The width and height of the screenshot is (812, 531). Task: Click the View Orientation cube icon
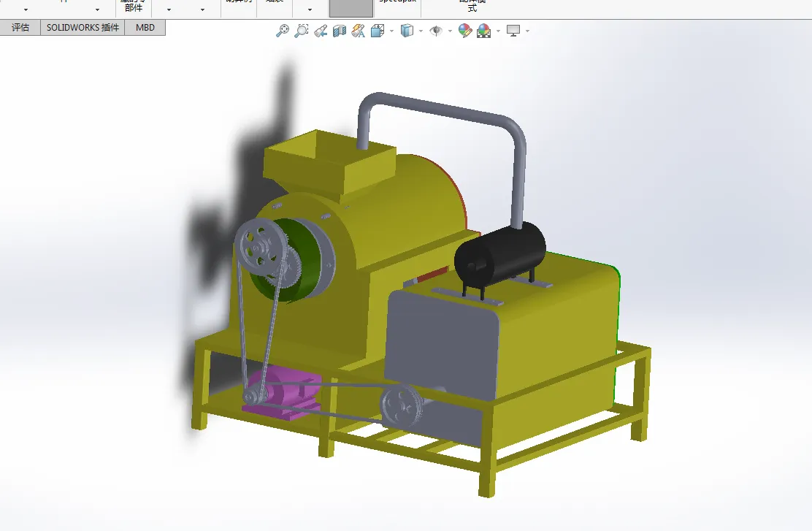click(378, 31)
